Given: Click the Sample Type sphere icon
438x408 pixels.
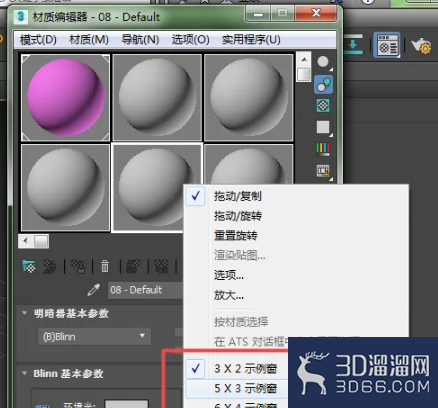Looking at the screenshot, I should pyautogui.click(x=323, y=62).
